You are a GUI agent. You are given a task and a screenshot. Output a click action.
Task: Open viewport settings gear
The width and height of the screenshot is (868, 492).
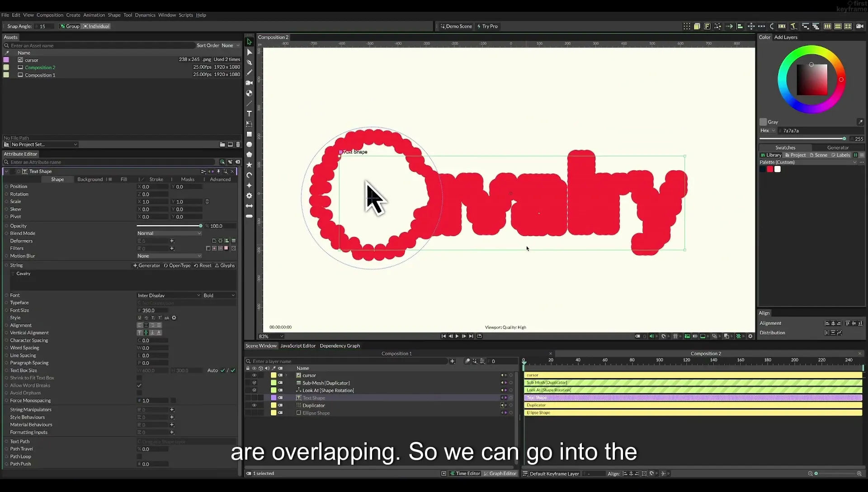[x=750, y=336]
